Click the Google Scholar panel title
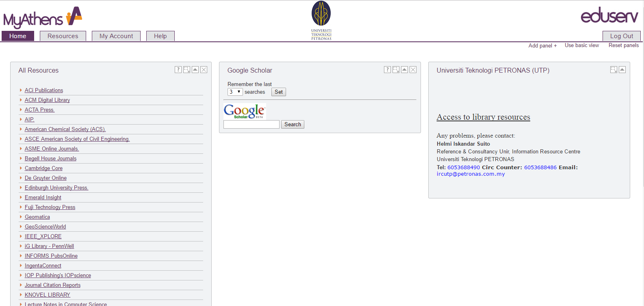The image size is (644, 306). point(250,70)
